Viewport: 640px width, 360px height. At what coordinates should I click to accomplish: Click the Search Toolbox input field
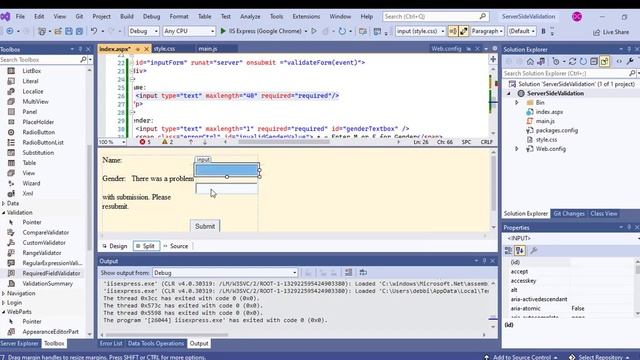tap(40, 60)
